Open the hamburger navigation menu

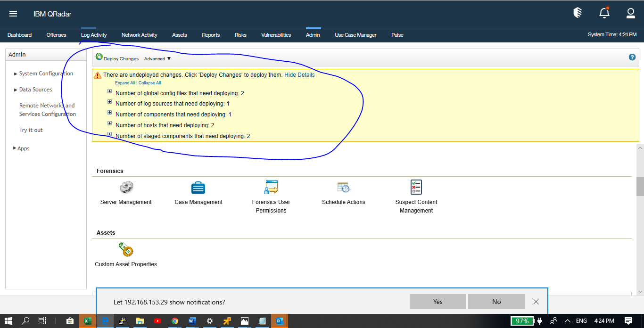pos(13,14)
